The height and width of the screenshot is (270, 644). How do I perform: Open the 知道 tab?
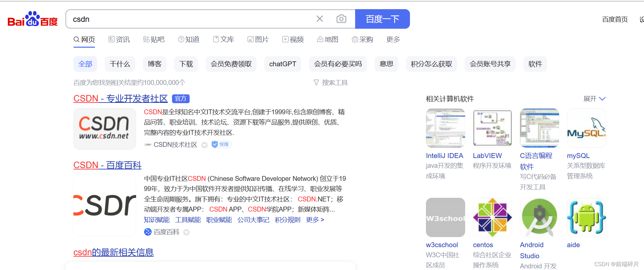(x=189, y=40)
